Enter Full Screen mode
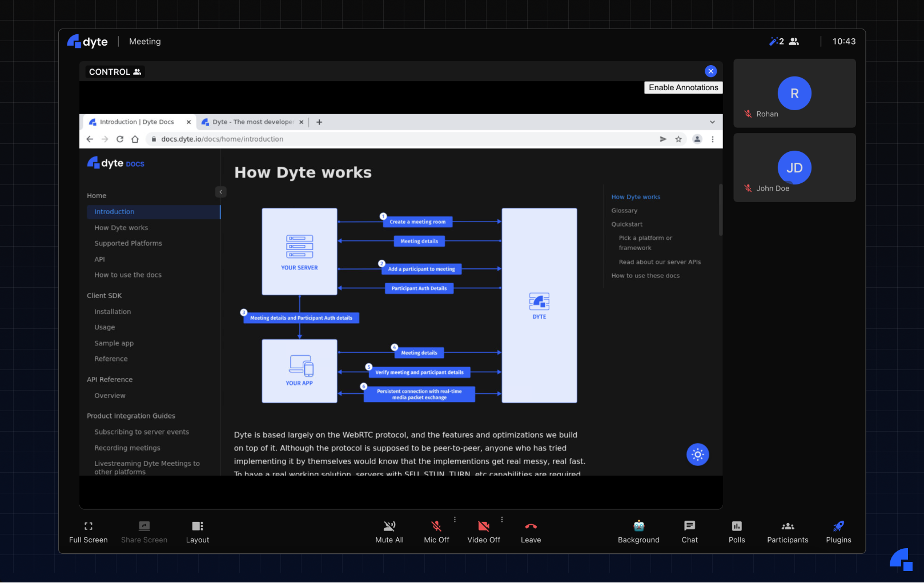 coord(88,532)
